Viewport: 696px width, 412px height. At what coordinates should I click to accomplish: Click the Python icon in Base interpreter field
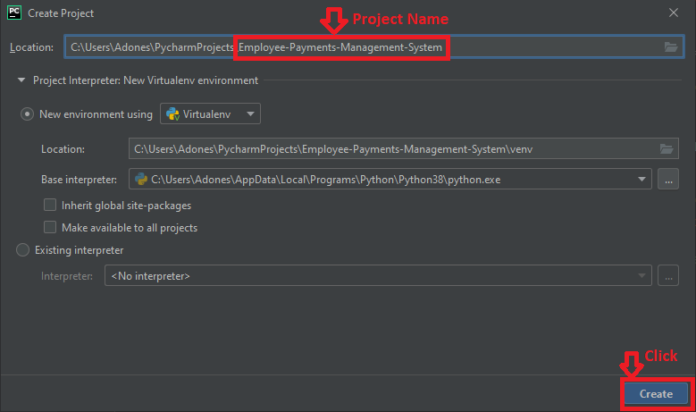tap(141, 179)
